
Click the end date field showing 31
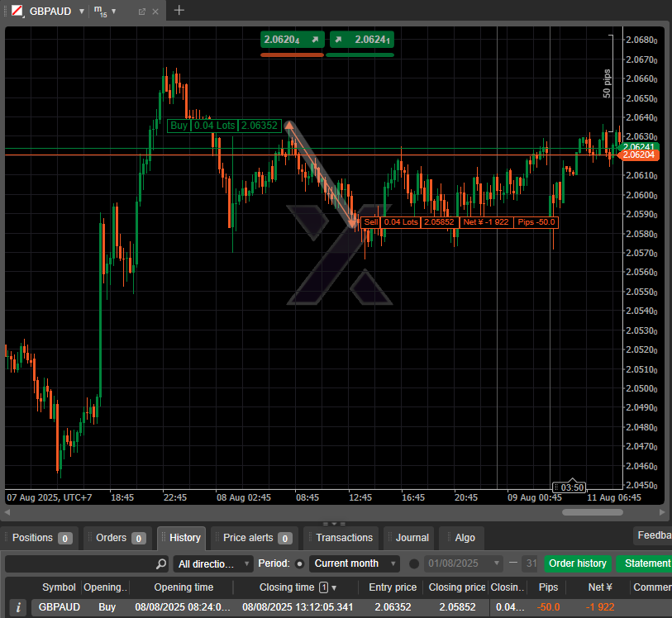(x=530, y=563)
